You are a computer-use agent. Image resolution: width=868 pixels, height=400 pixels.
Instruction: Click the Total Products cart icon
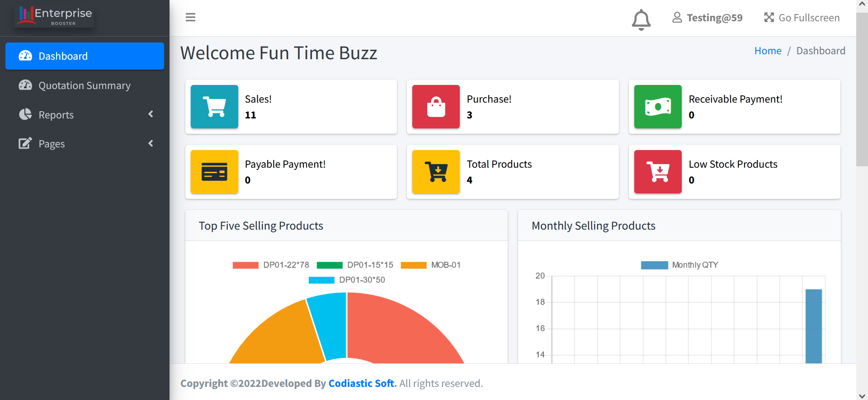click(436, 172)
